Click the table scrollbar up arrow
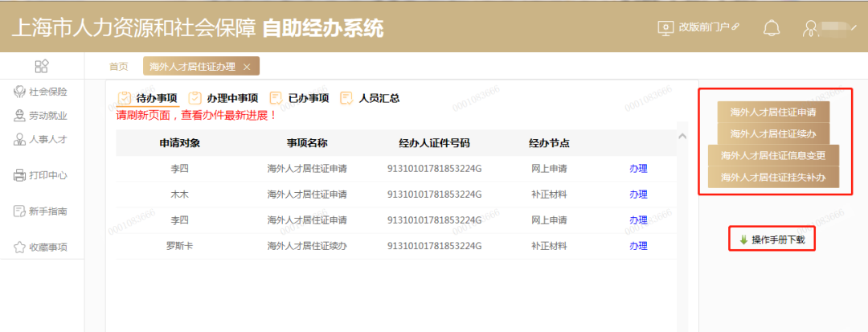This screenshot has height=332, width=868. (682, 136)
